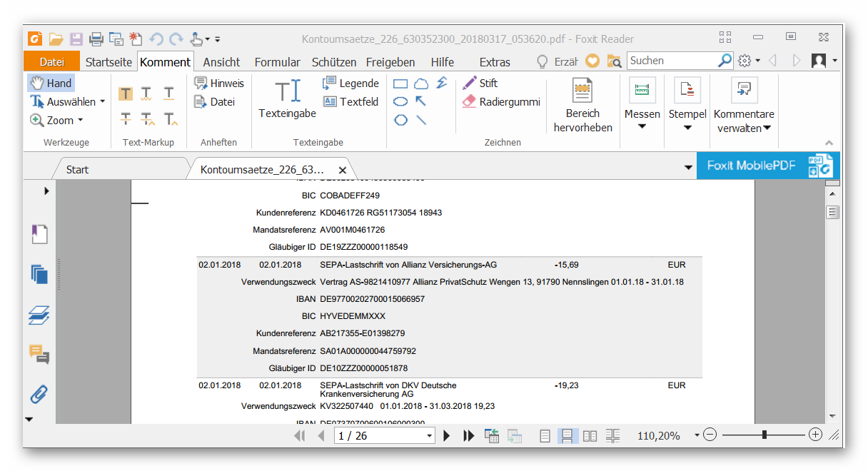Go to next page arrow
Screen dimensions: 868x471
click(447, 435)
